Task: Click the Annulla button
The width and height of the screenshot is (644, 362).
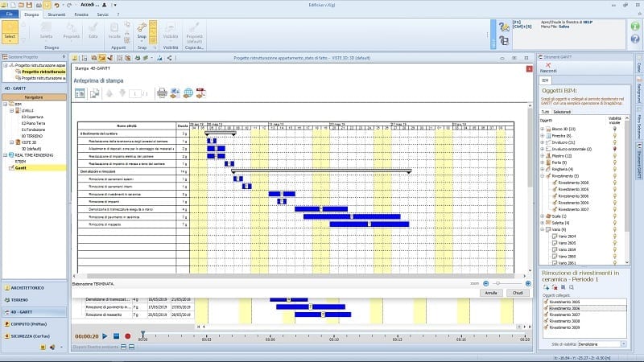Action: coord(489,293)
